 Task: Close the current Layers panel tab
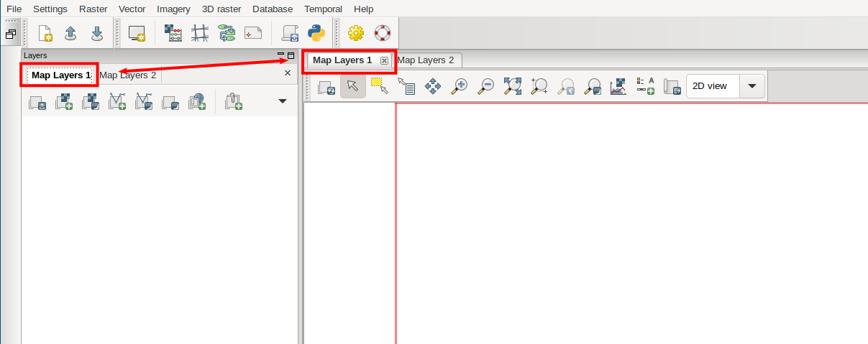pyautogui.click(x=288, y=73)
